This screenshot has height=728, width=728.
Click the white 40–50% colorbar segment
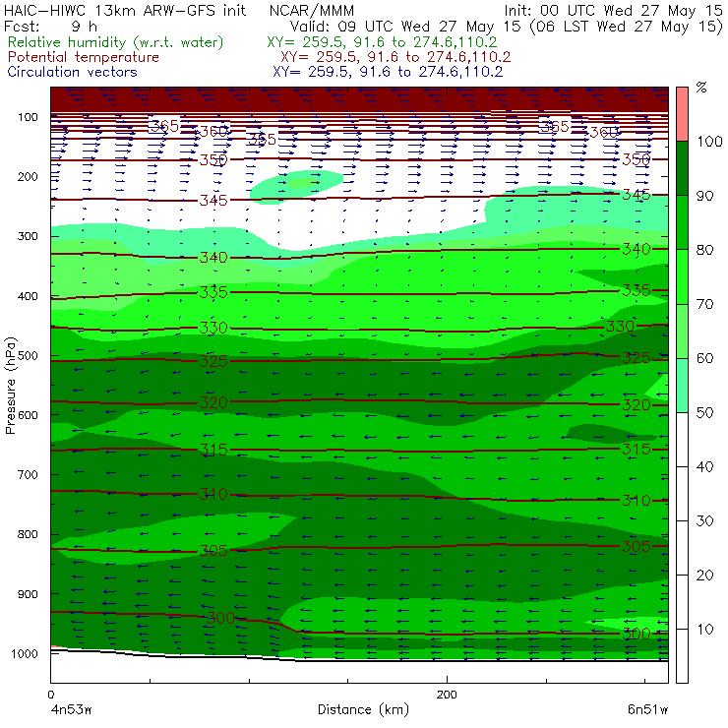(x=682, y=439)
